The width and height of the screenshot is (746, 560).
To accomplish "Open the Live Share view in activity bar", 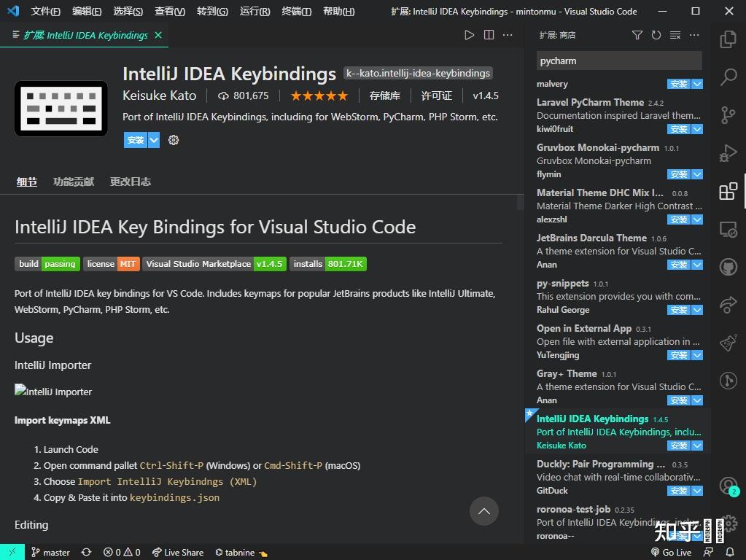I will pyautogui.click(x=728, y=305).
